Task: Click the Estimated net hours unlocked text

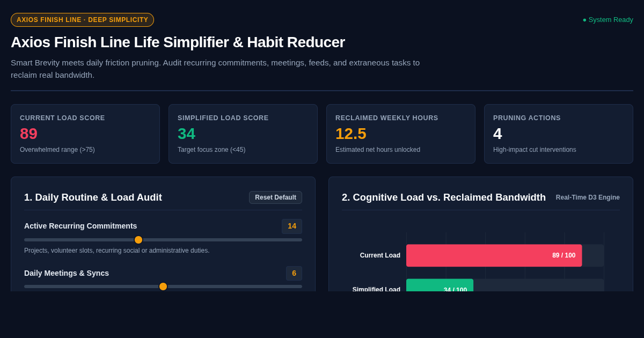Action: click(x=378, y=150)
